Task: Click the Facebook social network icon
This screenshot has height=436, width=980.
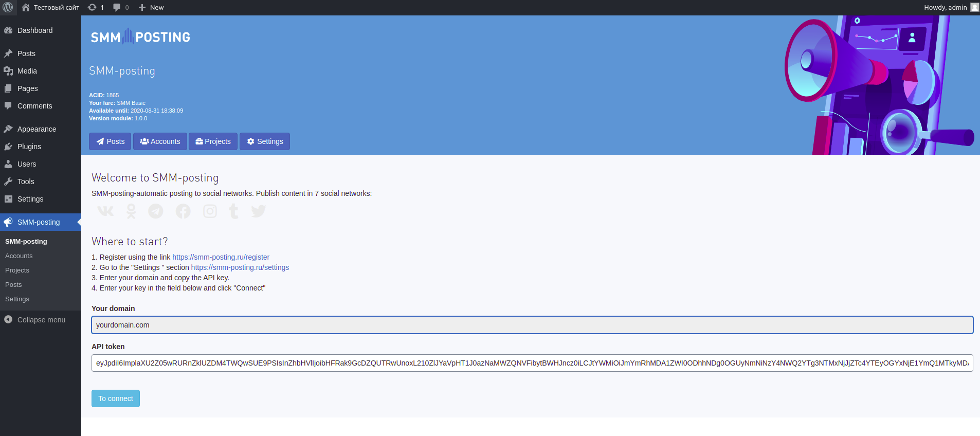Action: click(x=183, y=211)
